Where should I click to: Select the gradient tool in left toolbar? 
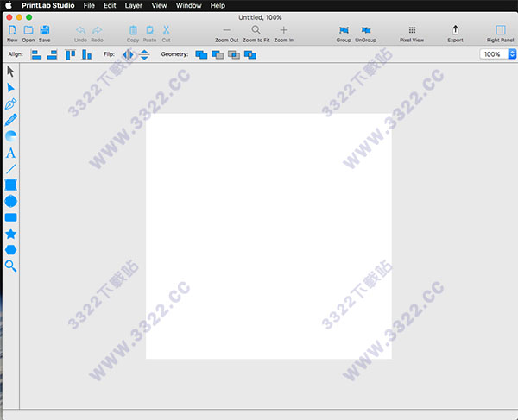coord(10,136)
